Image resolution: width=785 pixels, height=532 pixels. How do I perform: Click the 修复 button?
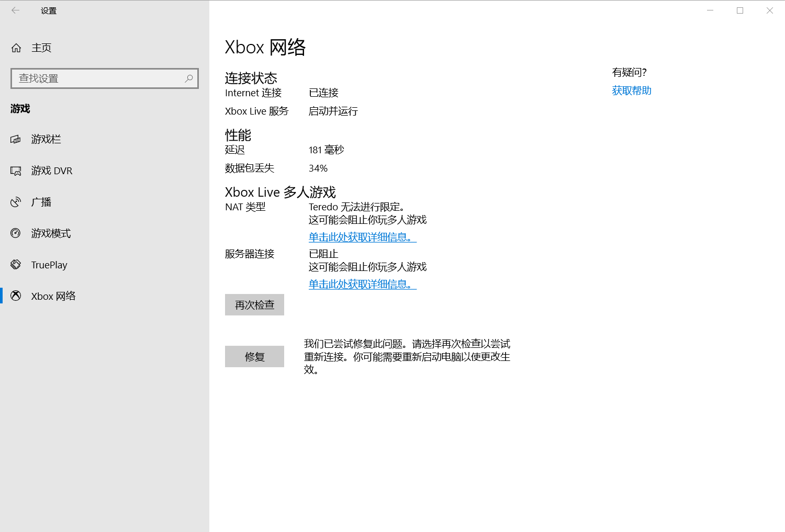254,356
